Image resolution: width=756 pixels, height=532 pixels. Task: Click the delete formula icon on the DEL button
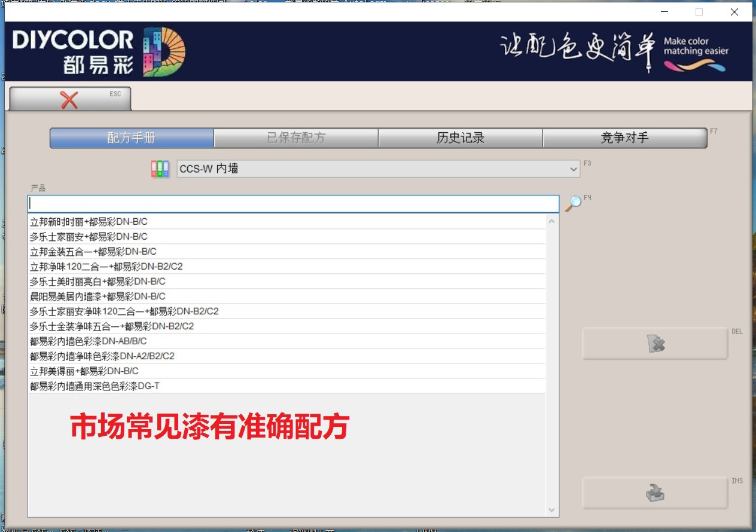point(654,343)
